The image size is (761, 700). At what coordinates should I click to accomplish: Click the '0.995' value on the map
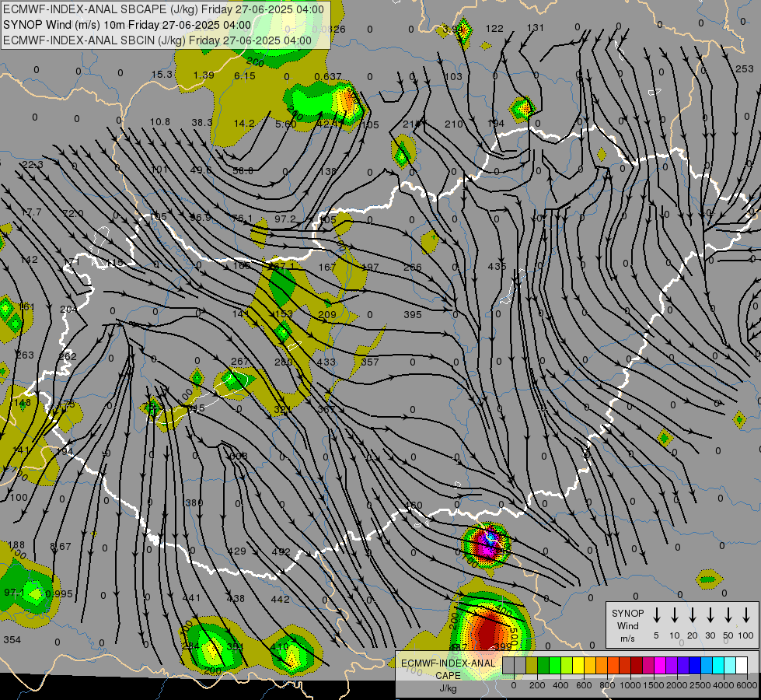(59, 593)
